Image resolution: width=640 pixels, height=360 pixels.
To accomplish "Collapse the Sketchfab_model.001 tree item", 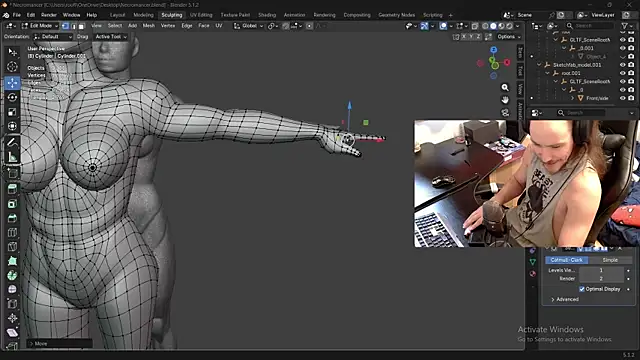I will coord(539,65).
